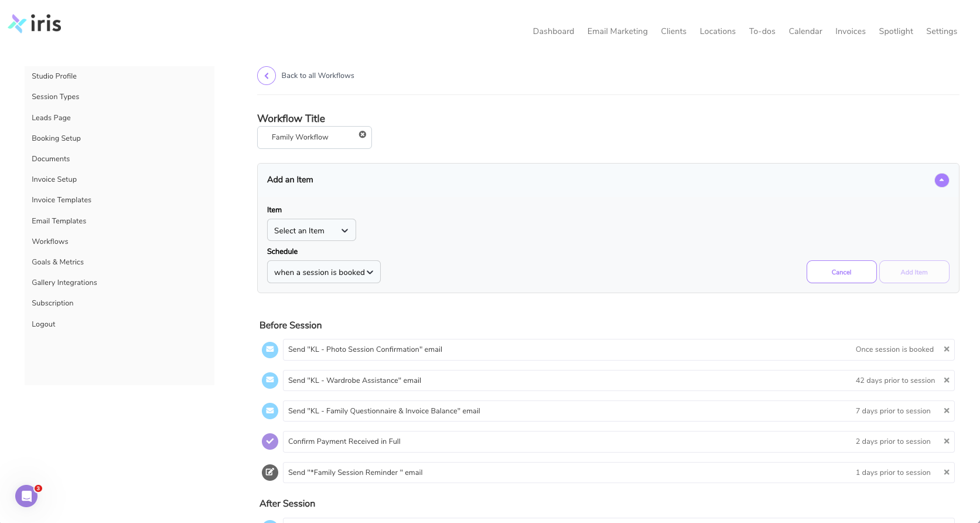Image resolution: width=980 pixels, height=523 pixels.
Task: Open Email Marketing in top navigation
Action: (617, 32)
